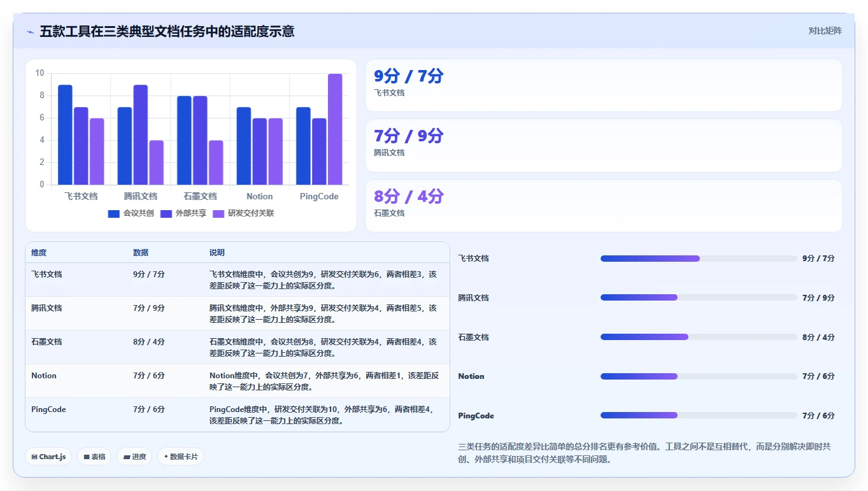The image size is (868, 491).
Task: Click the PingCode progress bar
Action: pos(699,415)
